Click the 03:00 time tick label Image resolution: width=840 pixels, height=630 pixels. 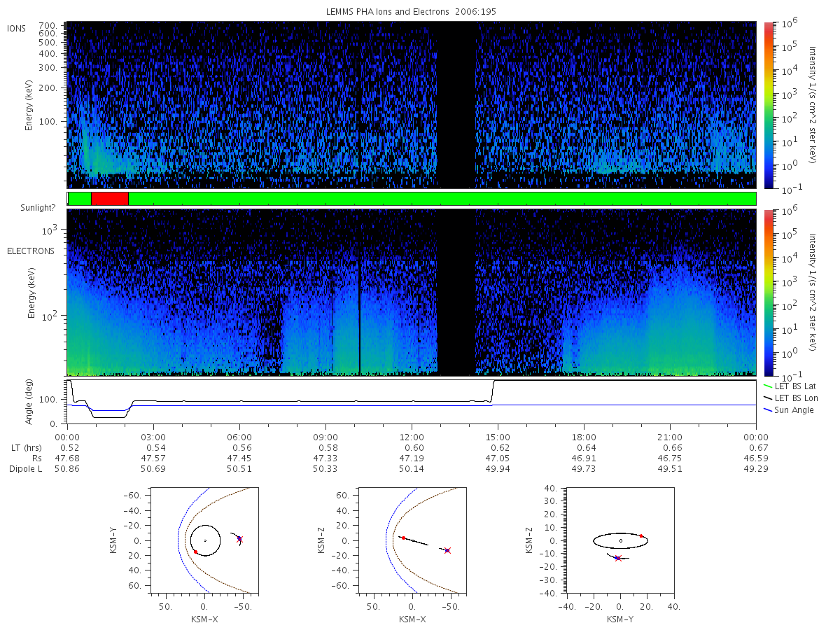pyautogui.click(x=153, y=437)
